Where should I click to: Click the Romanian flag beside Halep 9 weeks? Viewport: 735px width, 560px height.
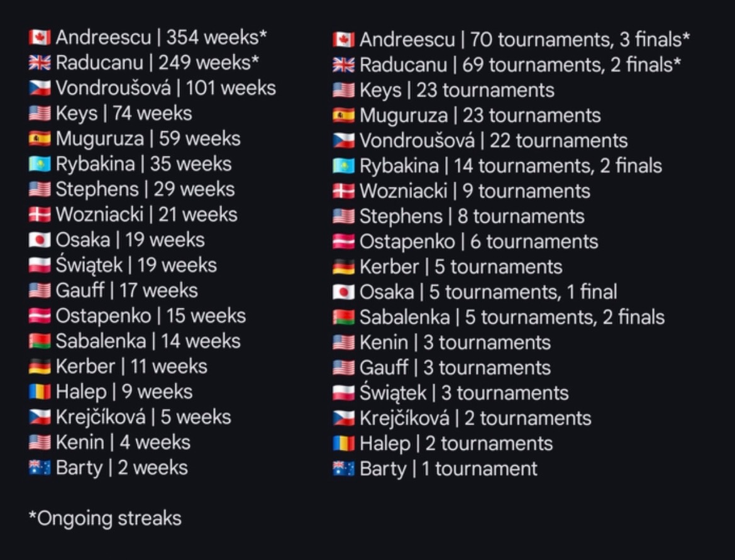[x=40, y=392]
